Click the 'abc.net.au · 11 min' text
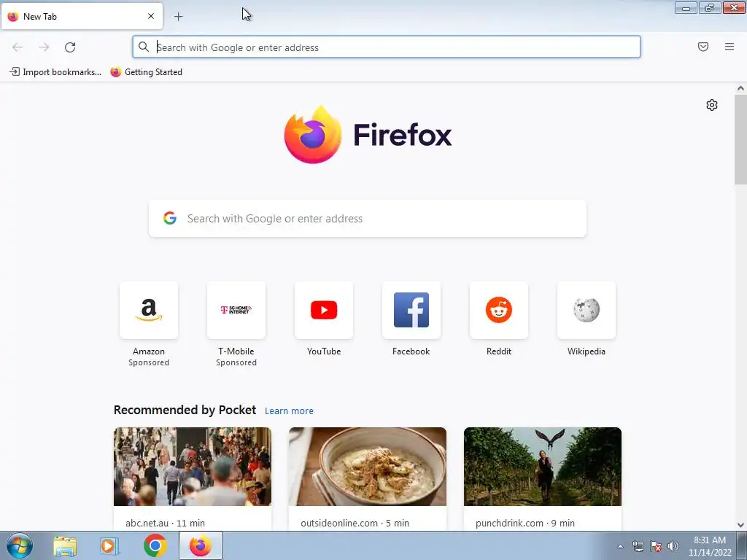747x560 pixels. (165, 523)
